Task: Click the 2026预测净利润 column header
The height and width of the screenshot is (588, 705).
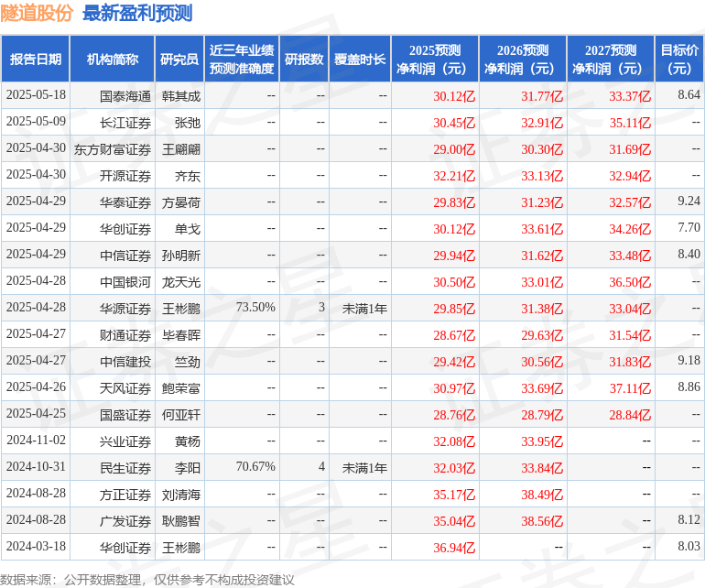Action: 523,59
